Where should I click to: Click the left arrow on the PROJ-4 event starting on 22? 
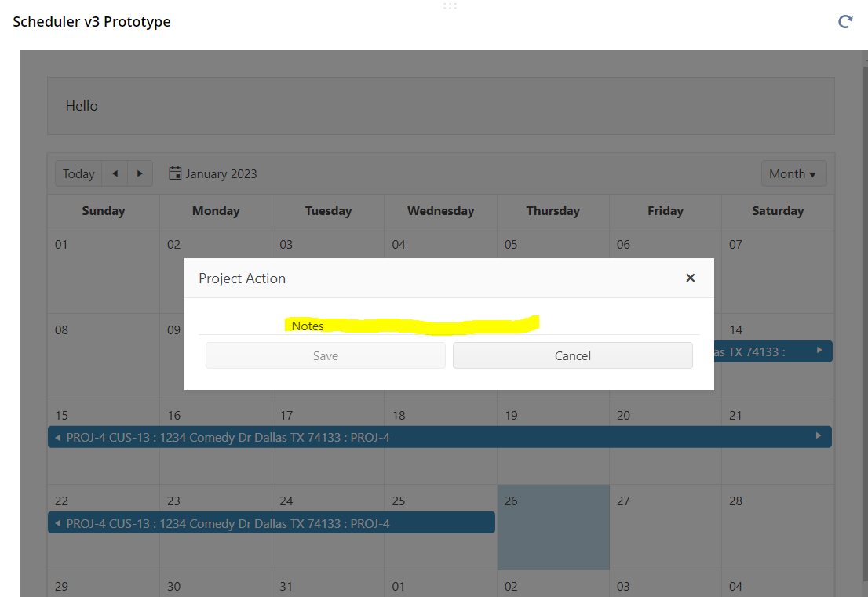pos(57,522)
